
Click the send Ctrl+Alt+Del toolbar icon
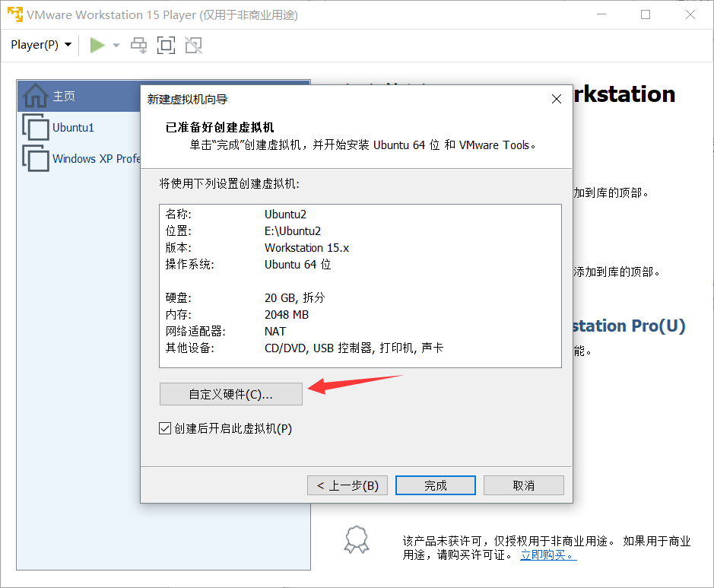[x=139, y=45]
